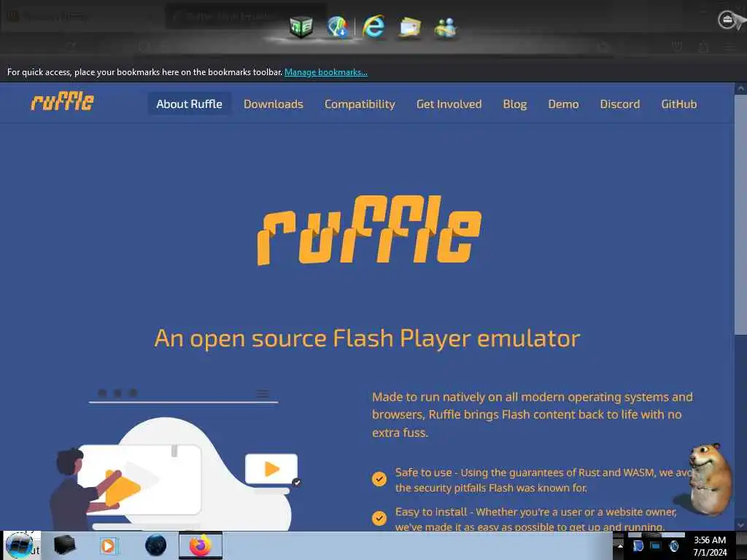Click the 'For quick access' bookmarks toolbar text
Screen dimensions: 747x560
[x=145, y=72]
